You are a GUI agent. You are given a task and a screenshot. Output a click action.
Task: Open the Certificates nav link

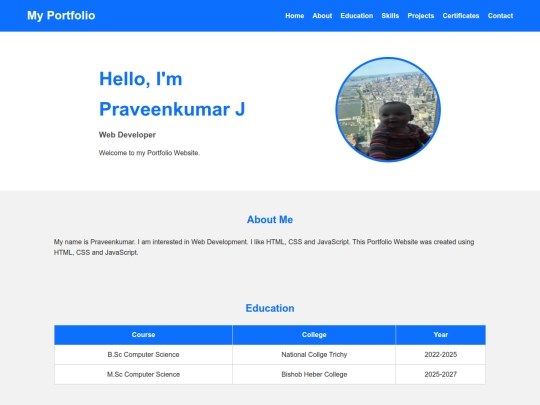(461, 16)
